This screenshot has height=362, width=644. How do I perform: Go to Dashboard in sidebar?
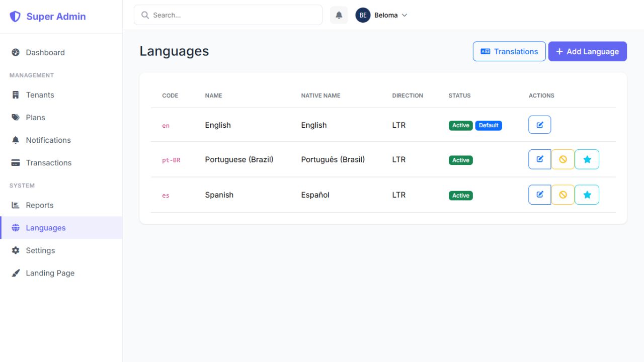(45, 52)
